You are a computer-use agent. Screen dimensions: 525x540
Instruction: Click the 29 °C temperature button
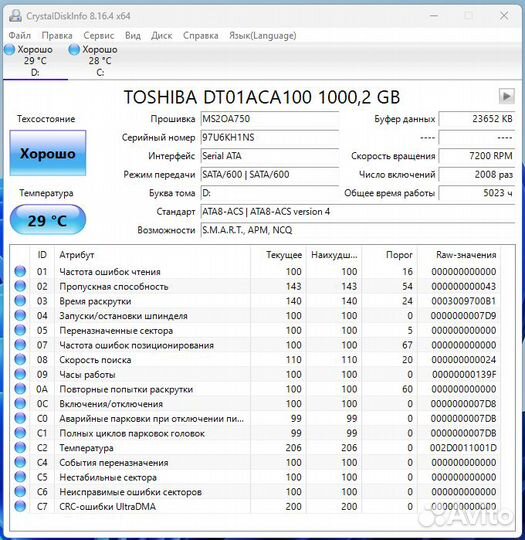click(x=48, y=220)
